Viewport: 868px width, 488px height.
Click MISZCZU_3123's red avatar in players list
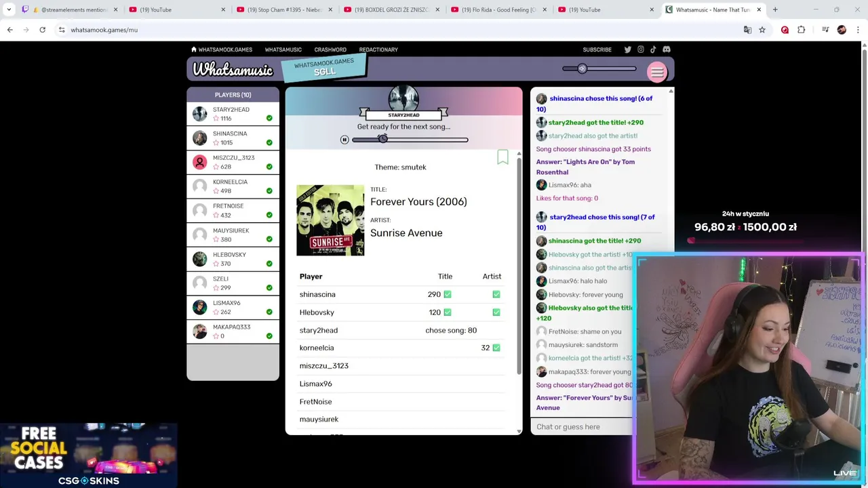point(199,162)
